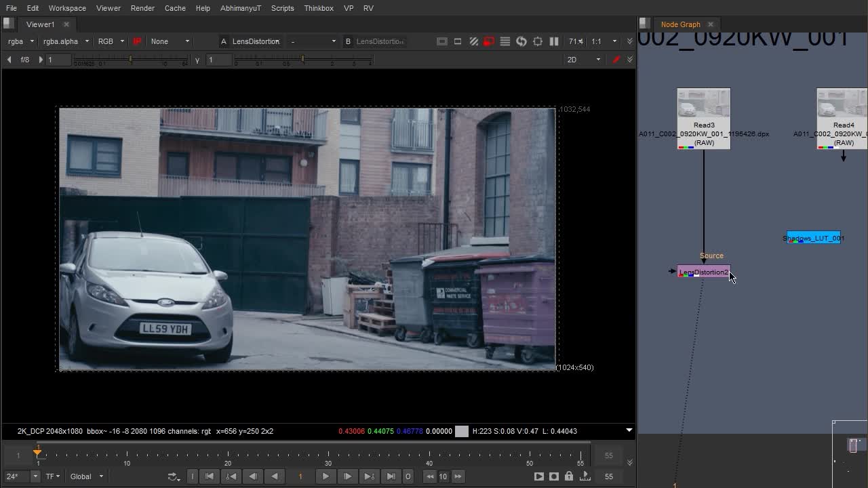
Task: Open the 2D view mode dropdown
Action: point(584,60)
